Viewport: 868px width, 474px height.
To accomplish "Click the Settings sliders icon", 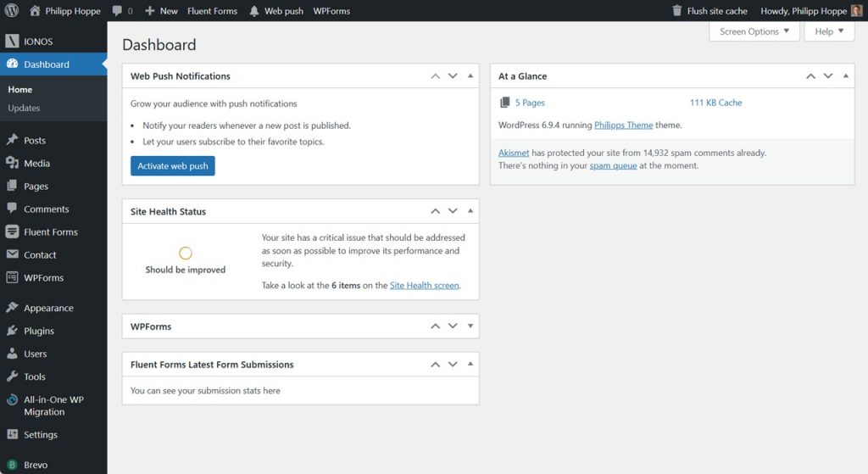I will pyautogui.click(x=12, y=434).
